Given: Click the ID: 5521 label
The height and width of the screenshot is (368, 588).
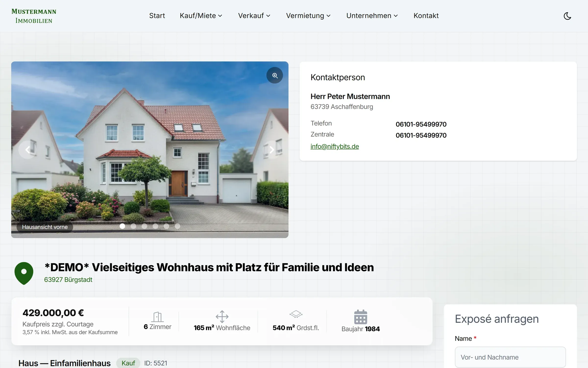Looking at the screenshot, I should tap(156, 363).
